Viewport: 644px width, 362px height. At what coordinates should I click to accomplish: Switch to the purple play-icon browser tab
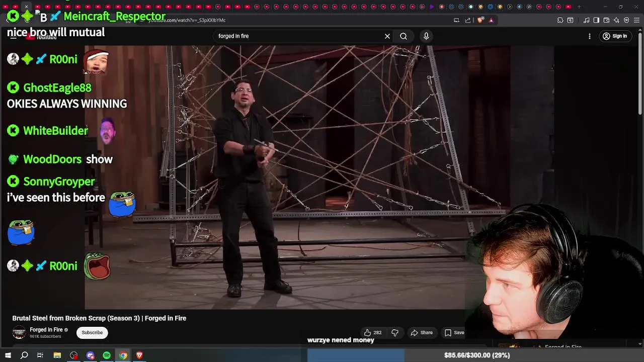[432, 7]
